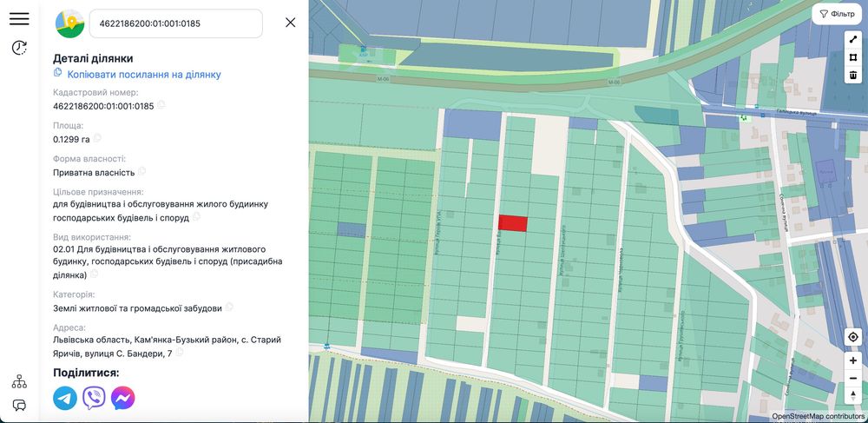
Task: Center map on my location
Action: click(x=853, y=337)
